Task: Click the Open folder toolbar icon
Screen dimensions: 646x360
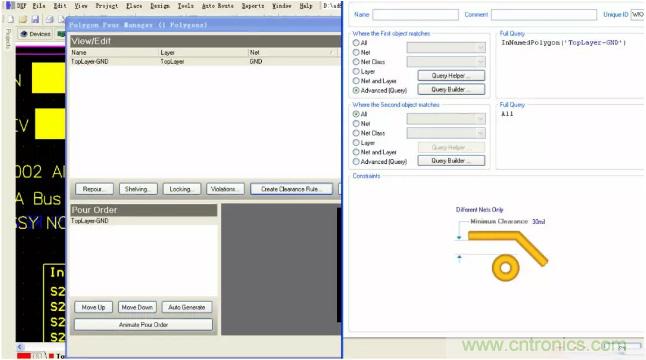Action: [x=23, y=19]
